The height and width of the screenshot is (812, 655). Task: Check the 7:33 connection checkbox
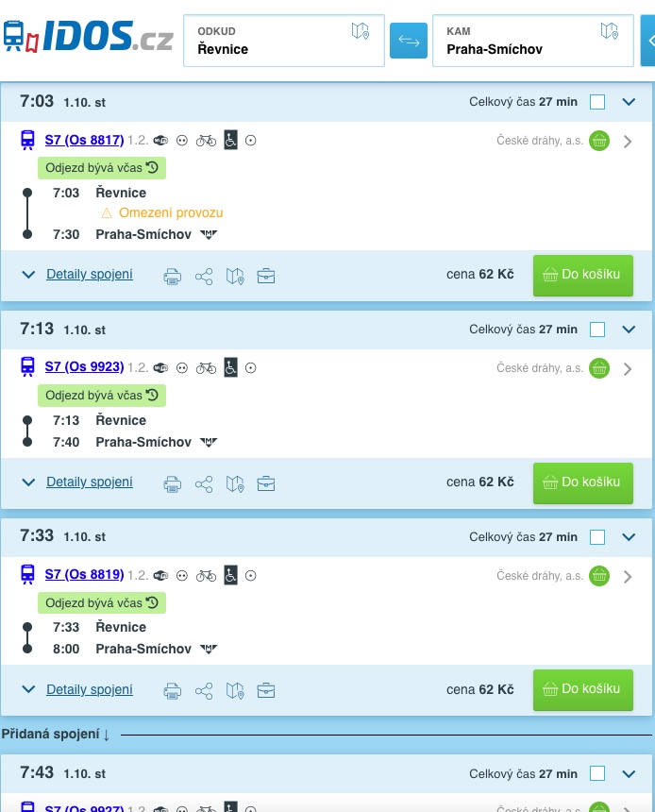click(597, 537)
